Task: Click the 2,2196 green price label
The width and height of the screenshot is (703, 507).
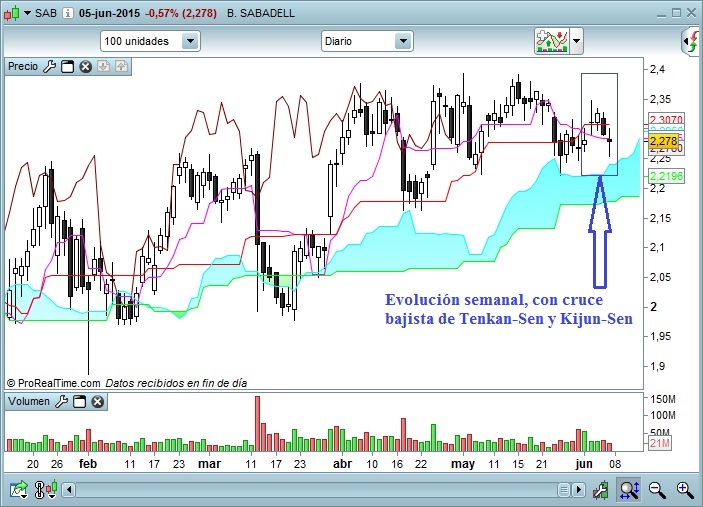Action: click(x=666, y=176)
